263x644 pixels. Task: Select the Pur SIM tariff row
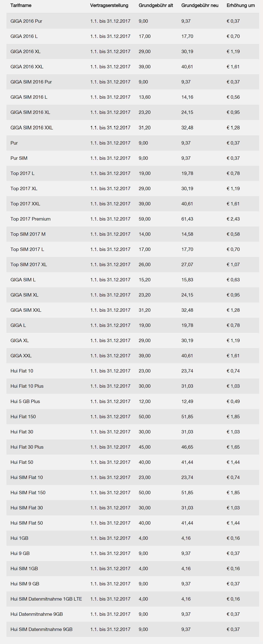click(x=133, y=158)
